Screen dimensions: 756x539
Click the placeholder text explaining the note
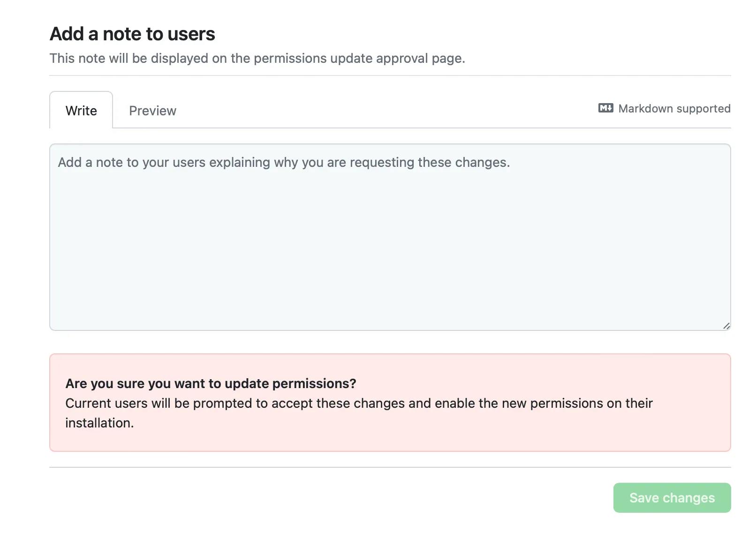pyautogui.click(x=283, y=162)
